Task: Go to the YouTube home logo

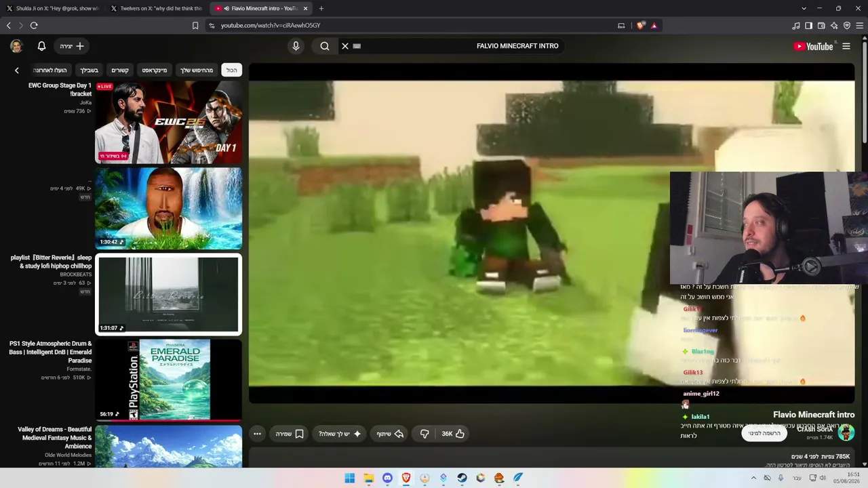Action: (813, 46)
